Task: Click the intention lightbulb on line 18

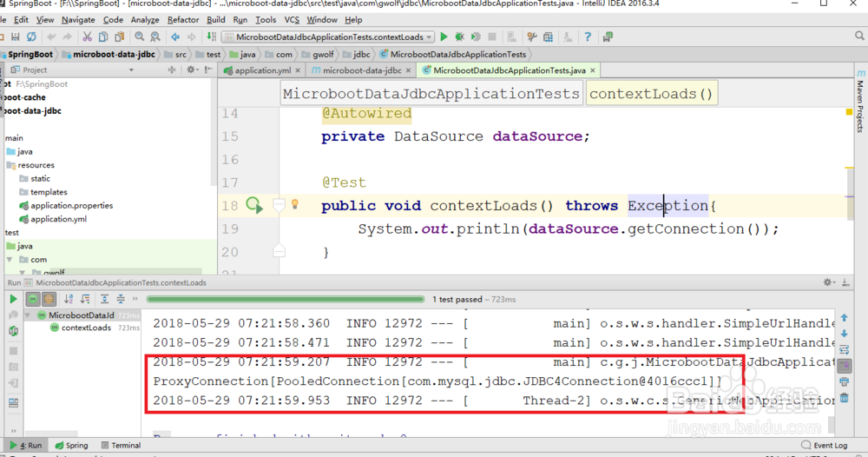Action: [295, 204]
